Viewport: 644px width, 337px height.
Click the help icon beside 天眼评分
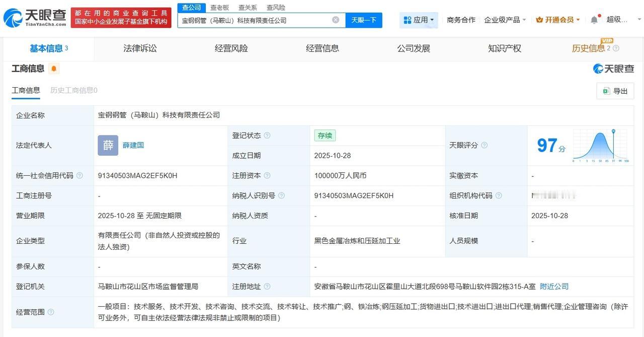(484, 145)
